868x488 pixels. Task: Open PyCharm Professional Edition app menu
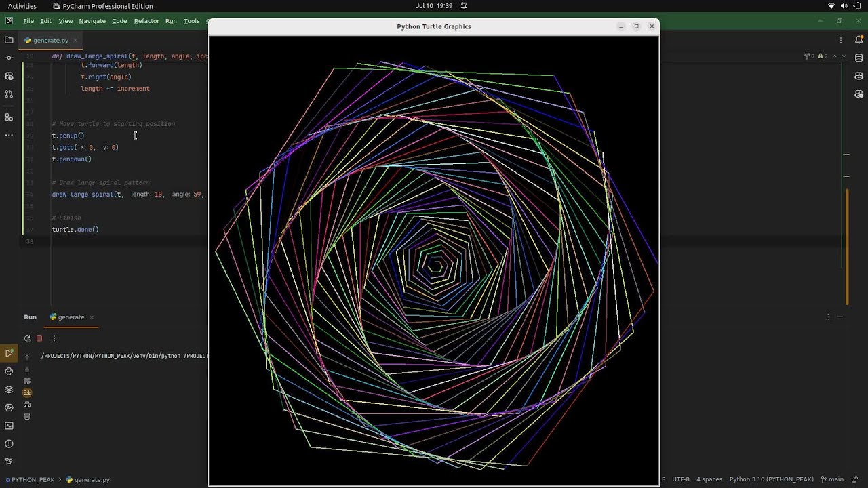(103, 6)
